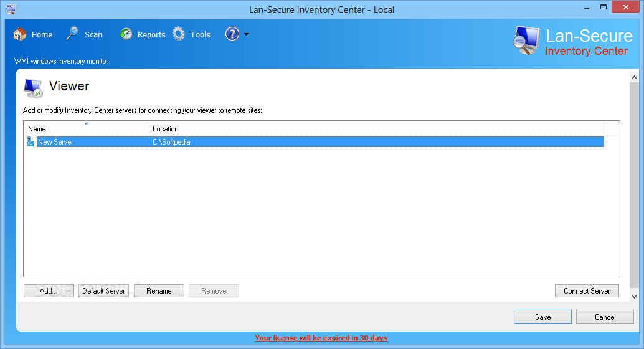The height and width of the screenshot is (349, 644).
Task: Click the Remove button
Action: point(214,290)
